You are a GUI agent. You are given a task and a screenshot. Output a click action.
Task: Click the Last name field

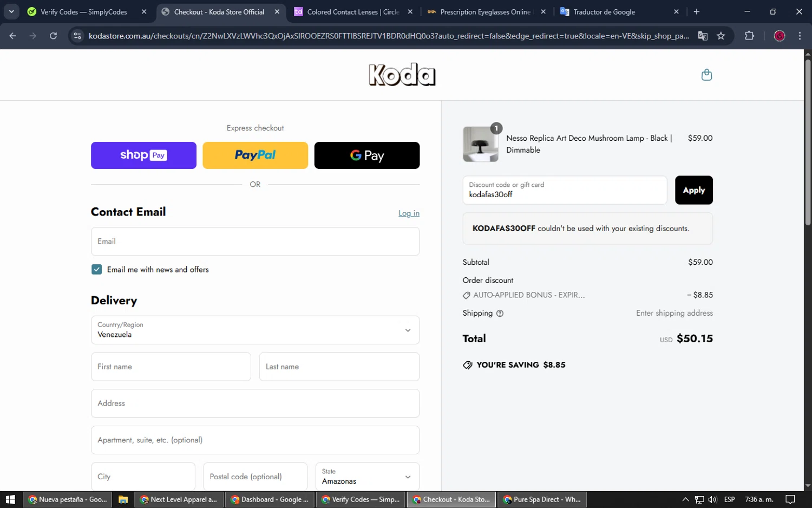pos(339,367)
